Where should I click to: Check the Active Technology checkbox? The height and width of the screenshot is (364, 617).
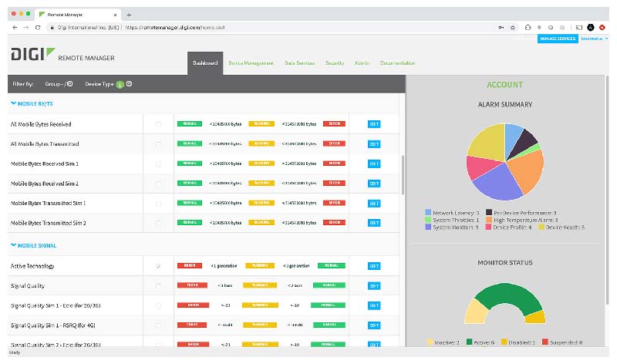158,266
